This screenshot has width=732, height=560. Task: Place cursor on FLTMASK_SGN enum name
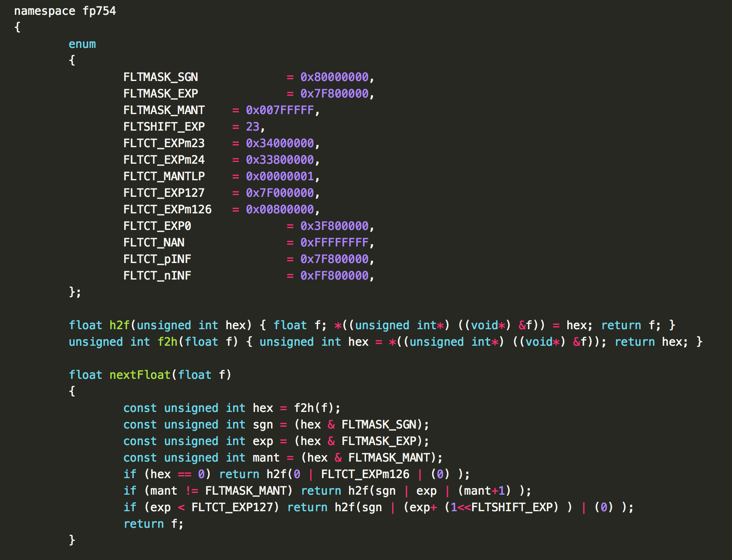tap(160, 77)
